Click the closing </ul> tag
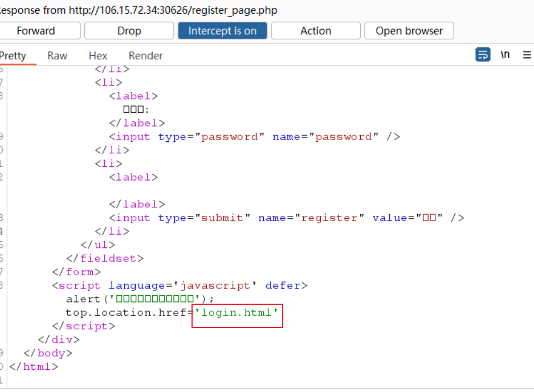 coord(98,245)
